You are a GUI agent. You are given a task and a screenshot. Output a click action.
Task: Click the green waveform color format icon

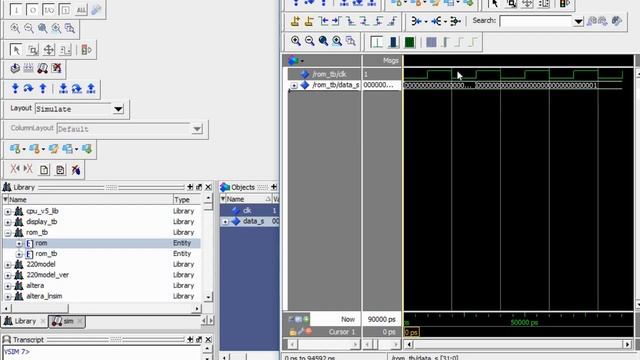(409, 42)
